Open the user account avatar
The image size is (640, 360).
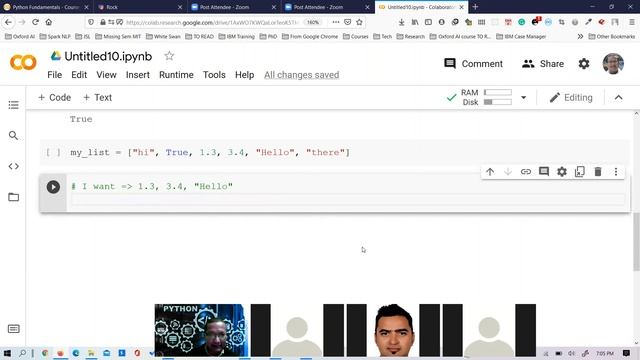click(613, 64)
